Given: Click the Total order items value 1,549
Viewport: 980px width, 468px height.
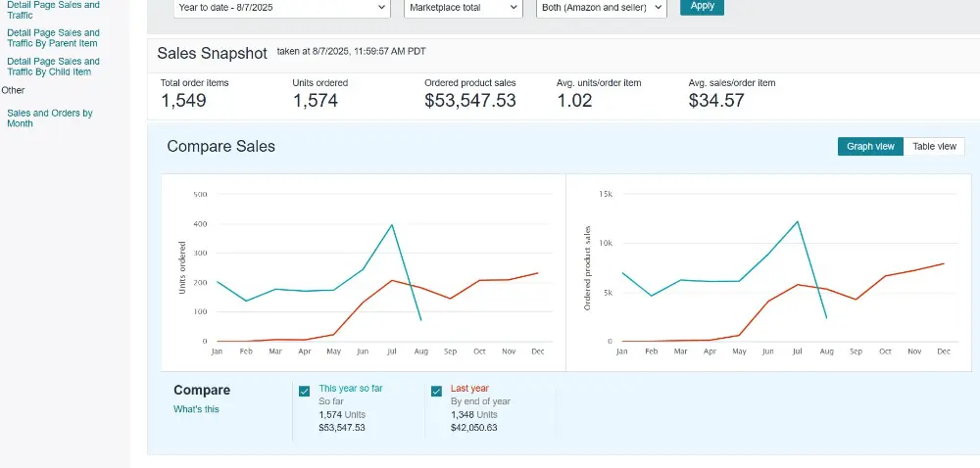Looking at the screenshot, I should click(184, 101).
